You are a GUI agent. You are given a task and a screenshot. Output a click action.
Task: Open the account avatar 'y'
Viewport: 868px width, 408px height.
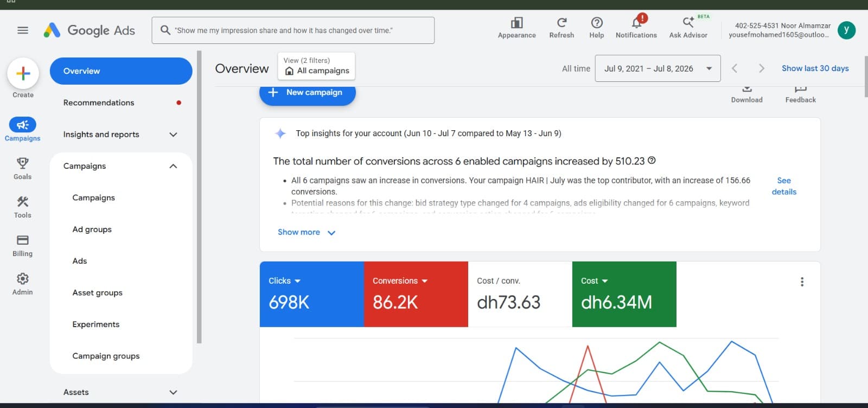point(846,30)
